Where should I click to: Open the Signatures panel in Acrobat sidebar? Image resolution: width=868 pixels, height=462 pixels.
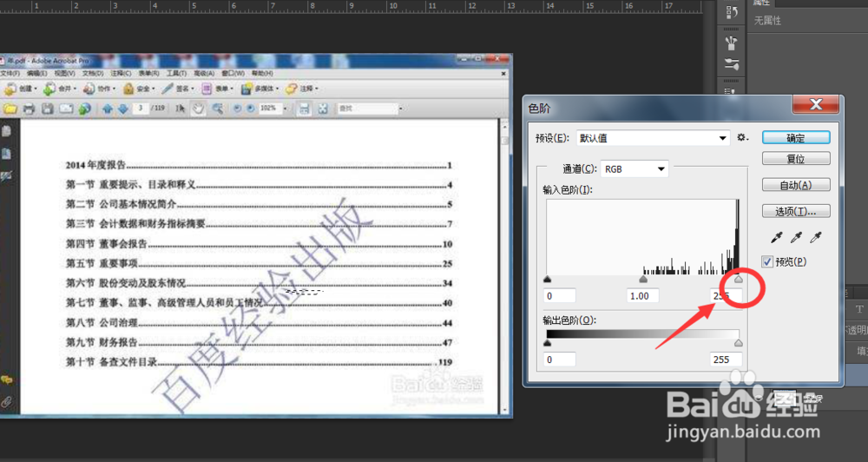7,176
